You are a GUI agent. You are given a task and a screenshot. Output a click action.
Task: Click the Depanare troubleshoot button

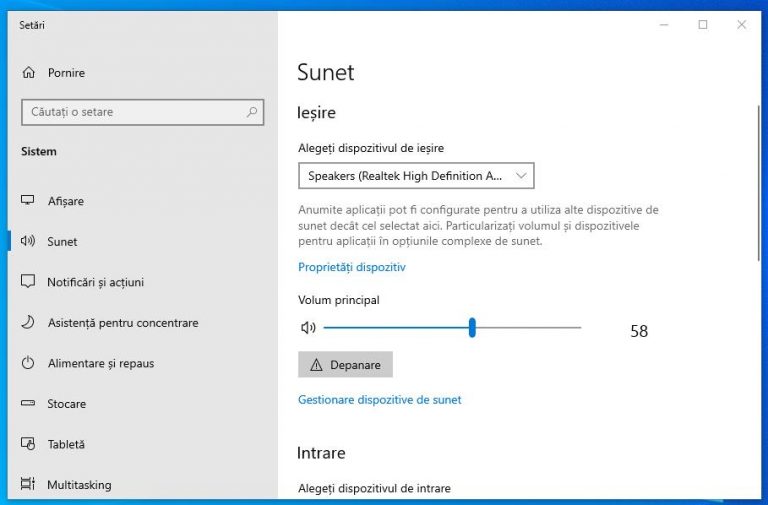pos(345,365)
